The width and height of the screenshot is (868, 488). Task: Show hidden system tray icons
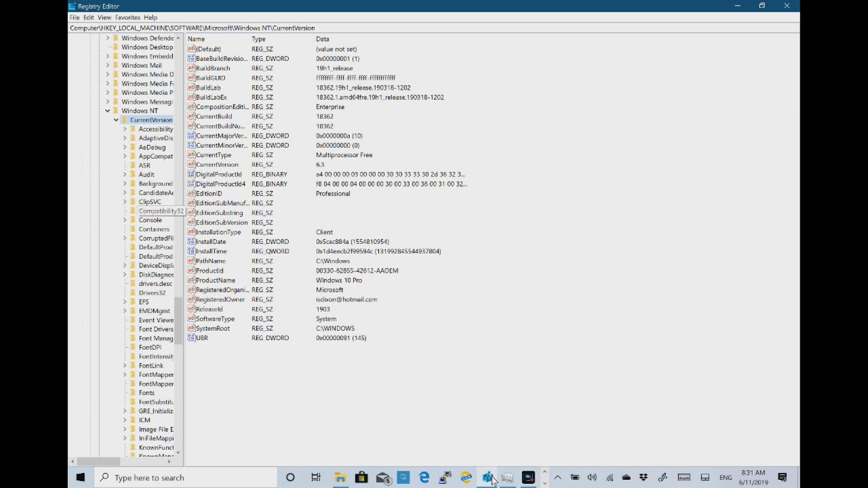[557, 478]
